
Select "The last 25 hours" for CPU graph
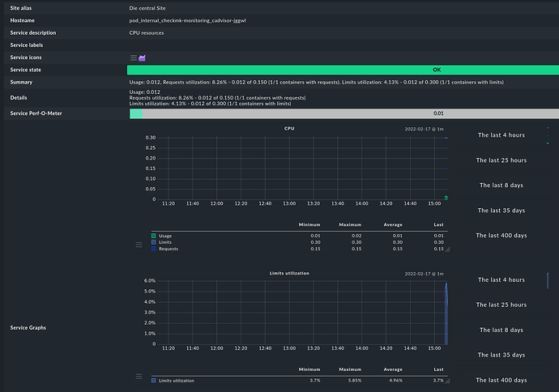coord(501,160)
